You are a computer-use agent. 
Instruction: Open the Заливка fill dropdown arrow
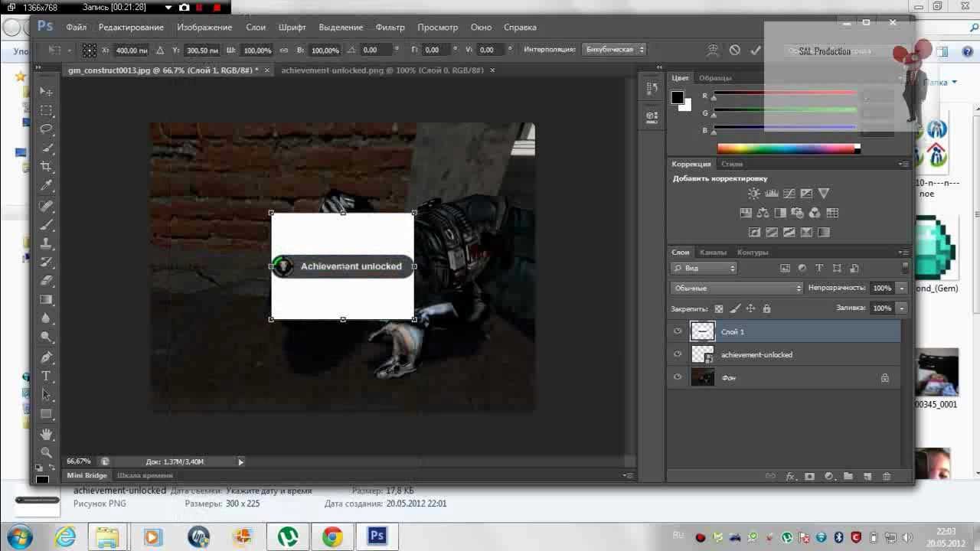(902, 308)
